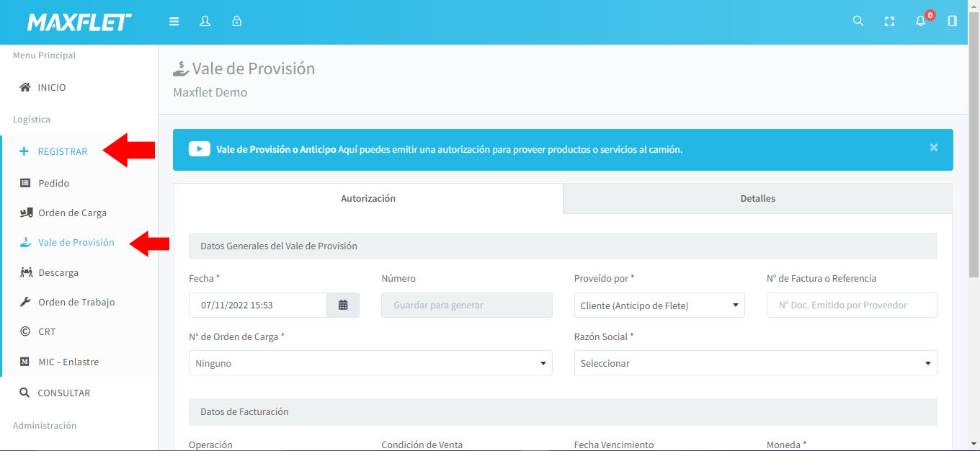This screenshot has height=451, width=980.
Task: Click the N° de Factura o Referencia field
Action: click(852, 305)
